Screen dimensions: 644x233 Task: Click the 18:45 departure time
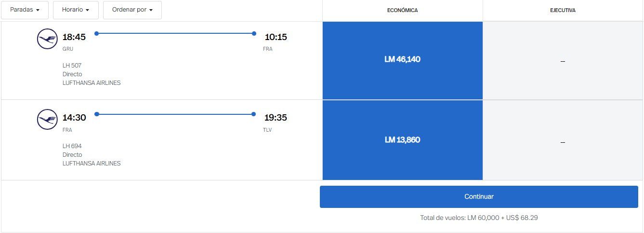(x=74, y=37)
